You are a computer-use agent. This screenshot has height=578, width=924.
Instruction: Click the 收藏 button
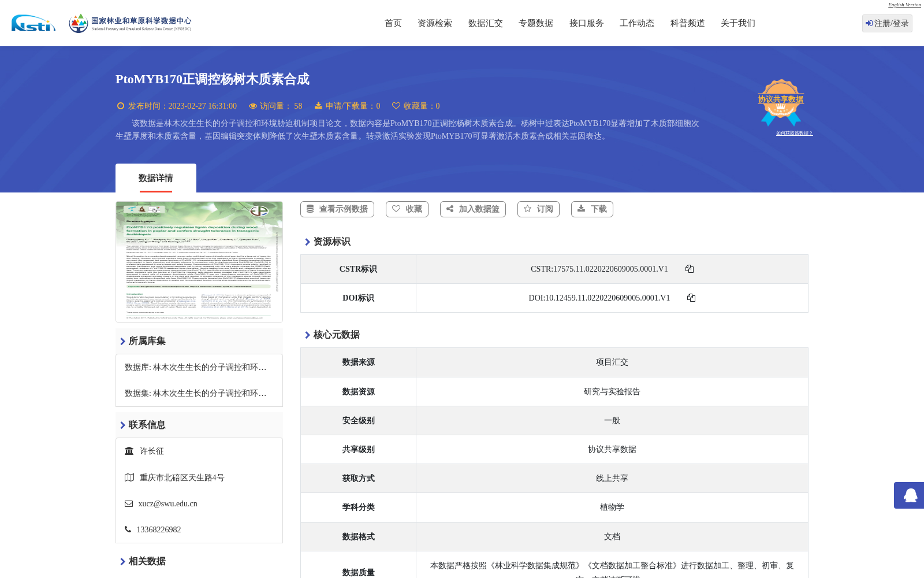(x=407, y=209)
